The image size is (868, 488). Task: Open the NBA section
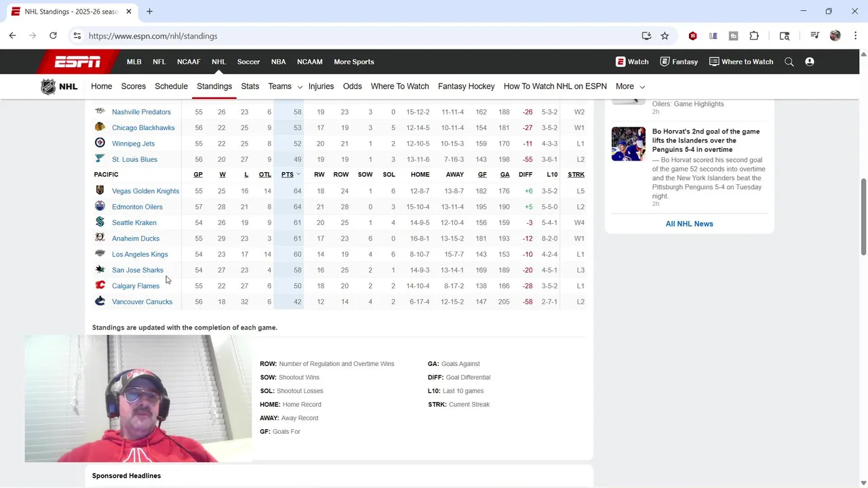point(279,62)
